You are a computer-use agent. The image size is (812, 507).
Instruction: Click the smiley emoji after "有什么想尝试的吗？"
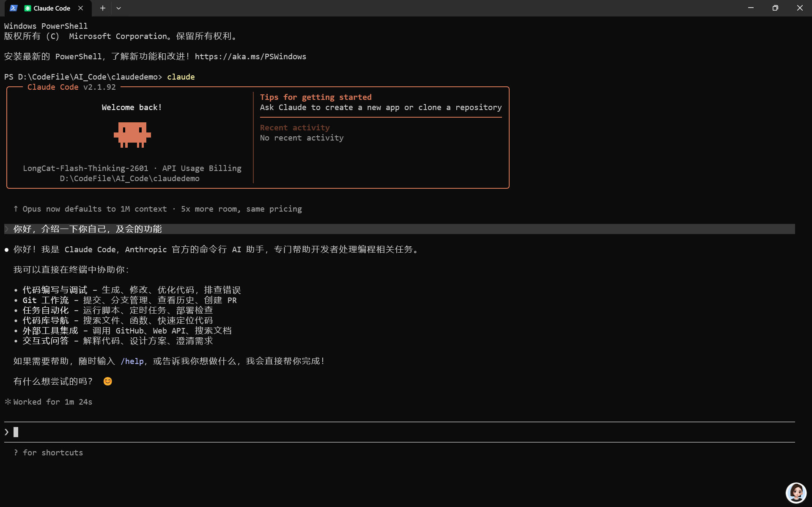click(108, 381)
